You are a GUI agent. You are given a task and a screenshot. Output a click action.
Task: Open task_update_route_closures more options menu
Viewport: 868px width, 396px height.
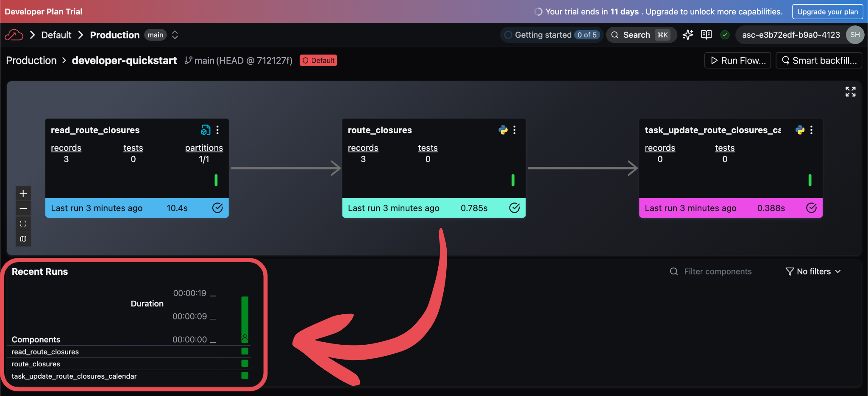811,130
